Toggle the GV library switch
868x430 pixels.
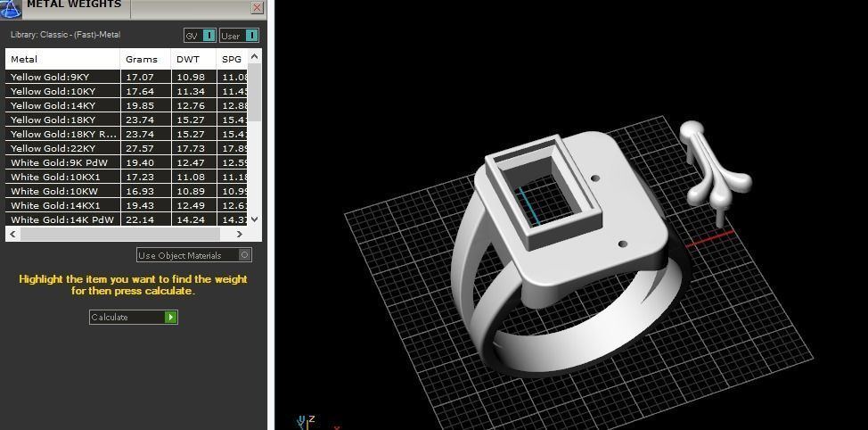click(200, 36)
